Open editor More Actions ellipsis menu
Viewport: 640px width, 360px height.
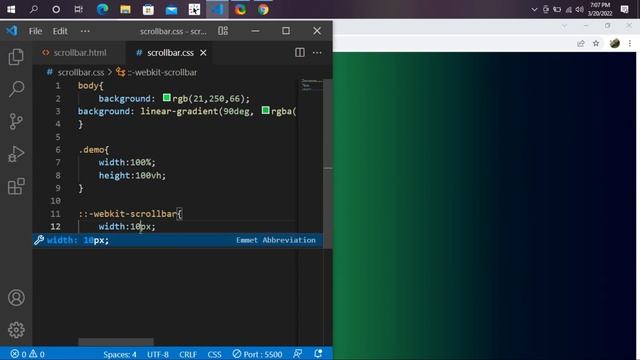pyautogui.click(x=317, y=52)
